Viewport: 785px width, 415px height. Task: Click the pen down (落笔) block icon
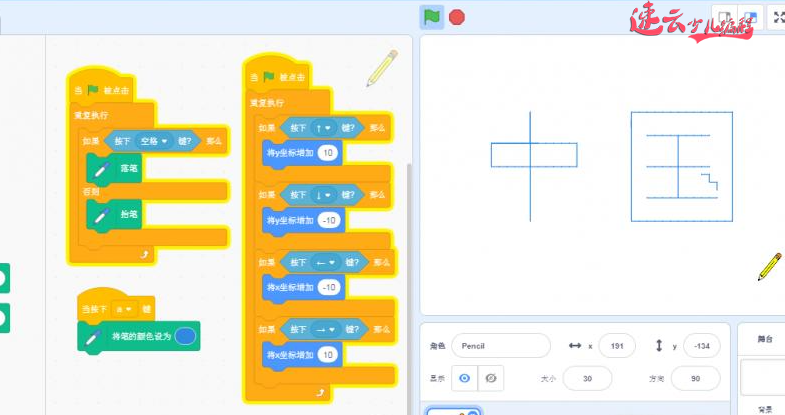click(x=101, y=169)
